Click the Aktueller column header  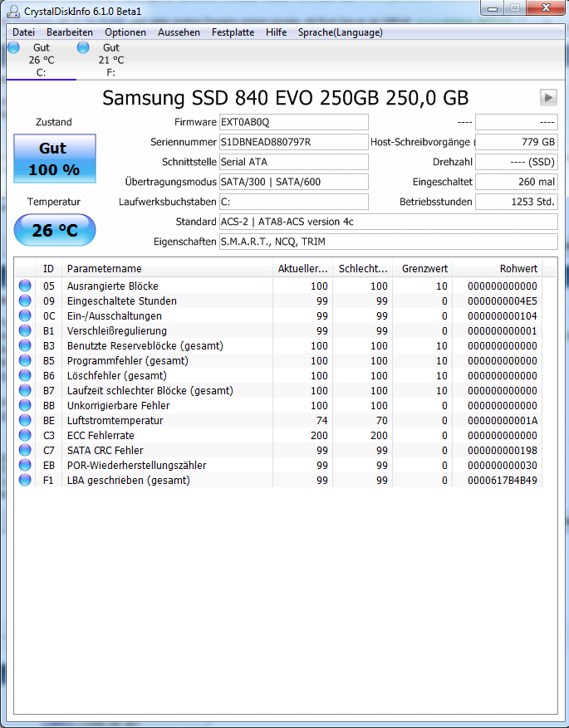coord(303,269)
